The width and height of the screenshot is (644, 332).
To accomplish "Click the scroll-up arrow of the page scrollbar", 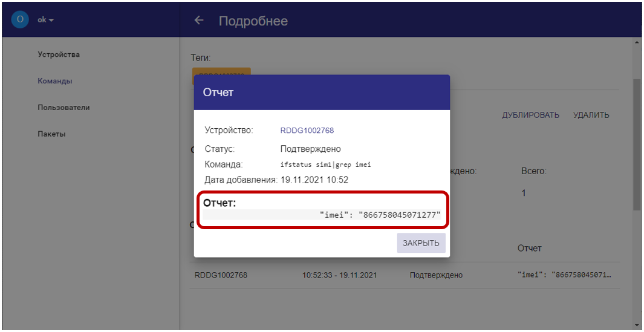I will point(637,43).
